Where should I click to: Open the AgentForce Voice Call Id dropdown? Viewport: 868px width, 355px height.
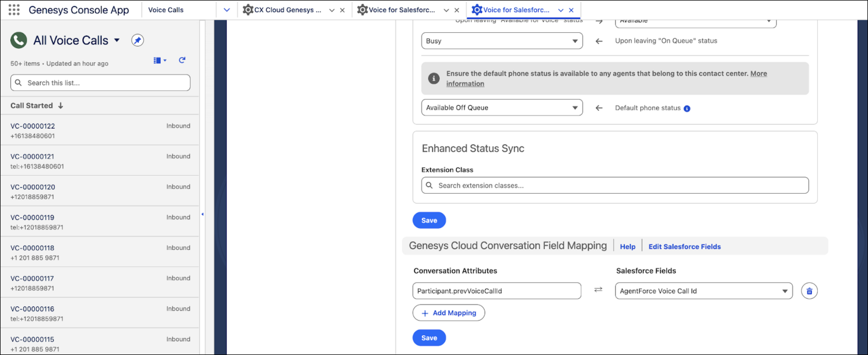[704, 291]
